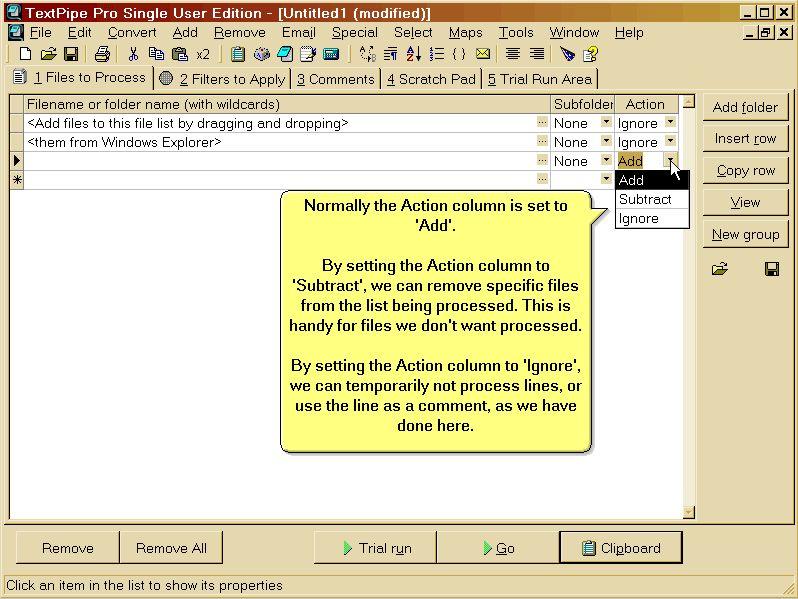This screenshot has width=798, height=599.
Task: Click the bottom Remove button
Action: point(68,548)
